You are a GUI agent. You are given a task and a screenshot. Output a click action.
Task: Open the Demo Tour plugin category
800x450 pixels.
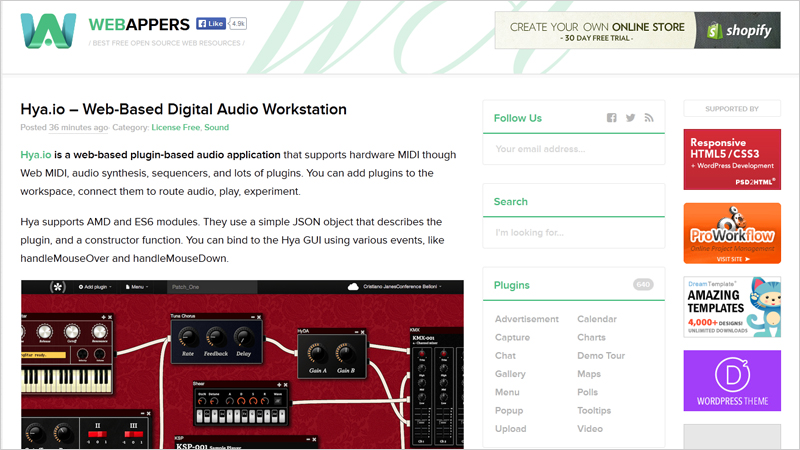(x=601, y=356)
